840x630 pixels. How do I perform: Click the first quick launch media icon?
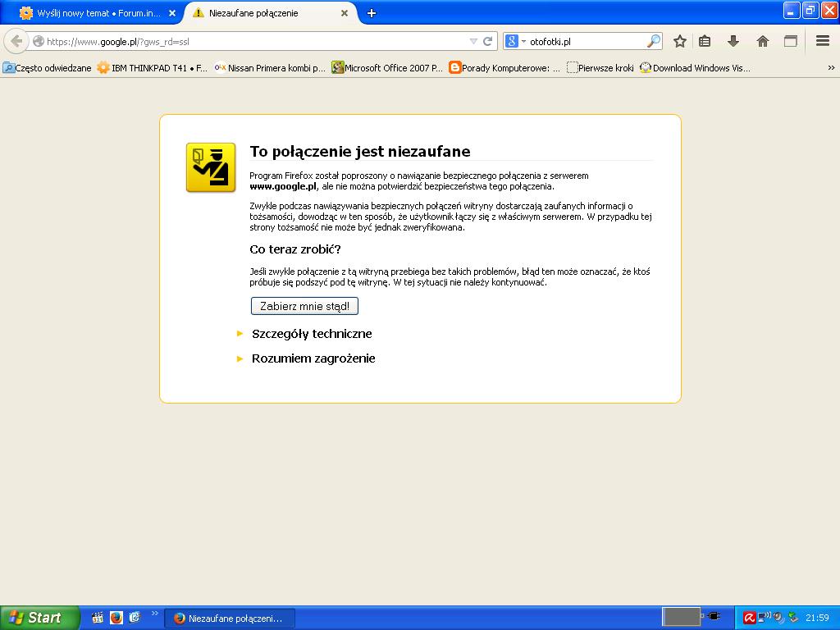(97, 618)
